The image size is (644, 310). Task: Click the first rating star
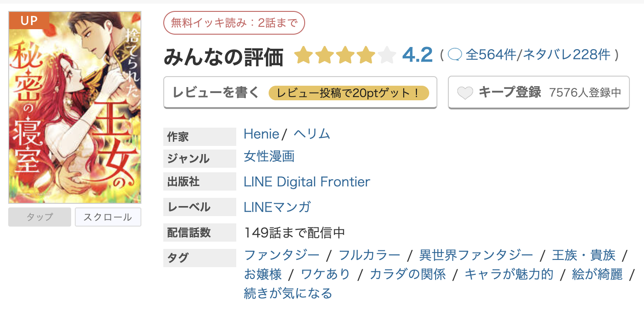pos(304,55)
